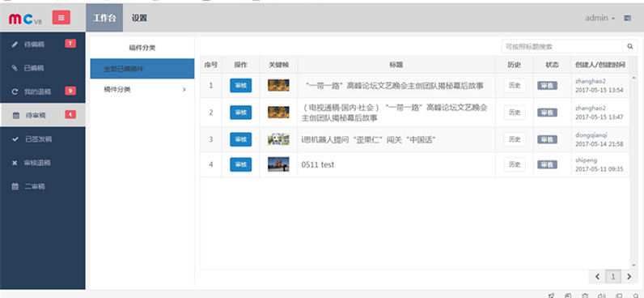644x298 pixels.
Task: Switch to the 工作台 tab
Action: click(x=104, y=18)
